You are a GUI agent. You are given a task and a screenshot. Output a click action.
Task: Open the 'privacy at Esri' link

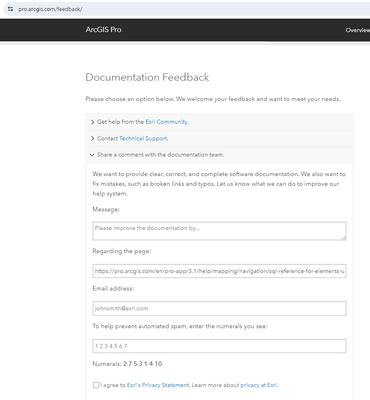click(259, 385)
